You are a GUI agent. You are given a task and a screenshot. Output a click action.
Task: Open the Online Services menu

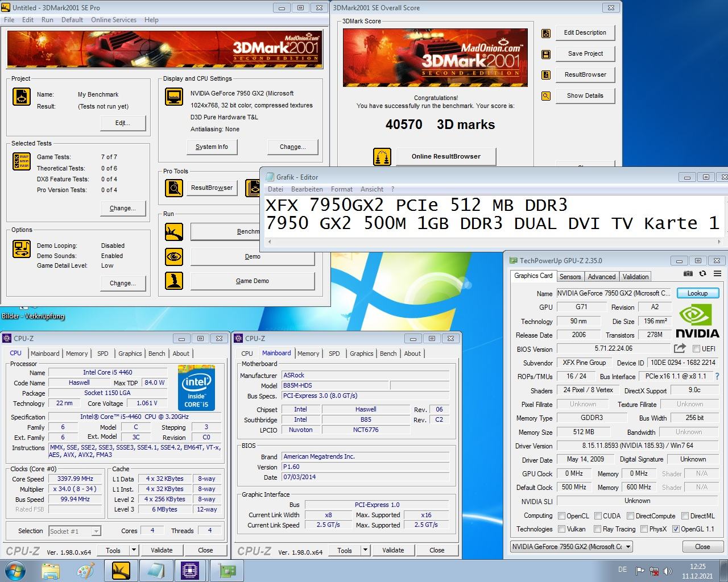tap(114, 20)
